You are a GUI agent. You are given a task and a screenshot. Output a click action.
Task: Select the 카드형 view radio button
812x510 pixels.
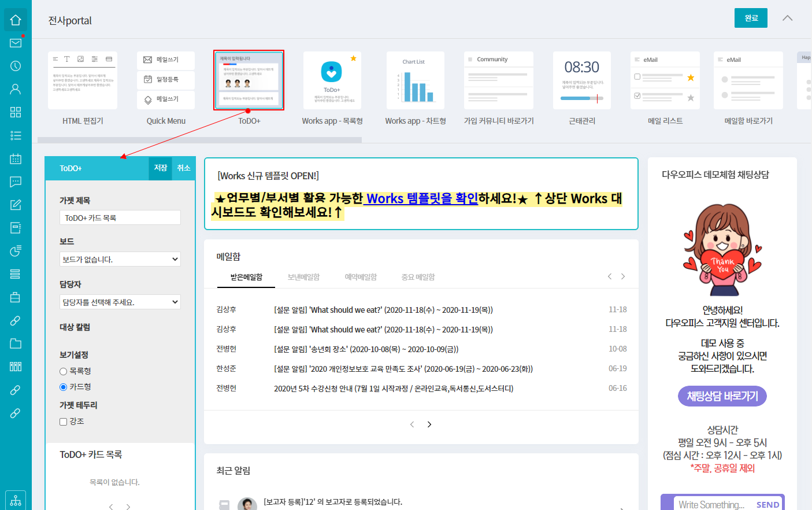pyautogui.click(x=64, y=387)
